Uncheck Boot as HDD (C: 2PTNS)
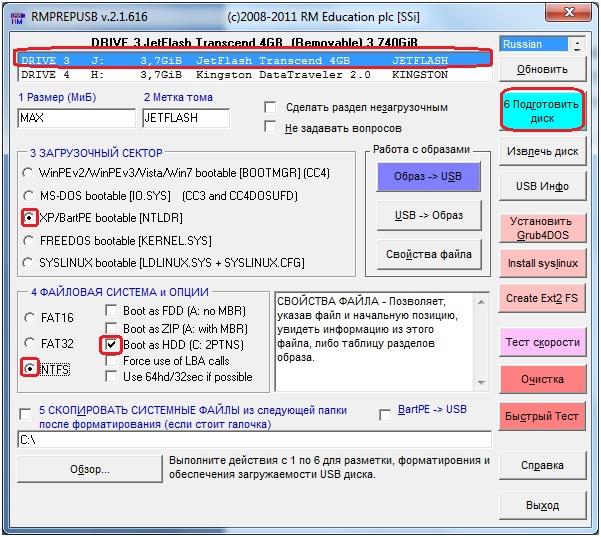The height and width of the screenshot is (537, 601). pyautogui.click(x=111, y=344)
